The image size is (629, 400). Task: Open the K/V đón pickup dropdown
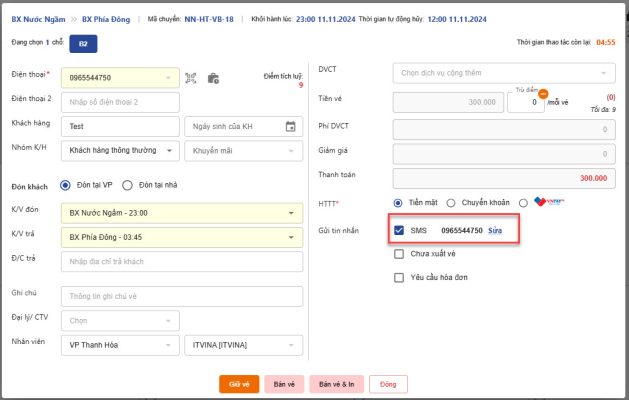point(180,213)
